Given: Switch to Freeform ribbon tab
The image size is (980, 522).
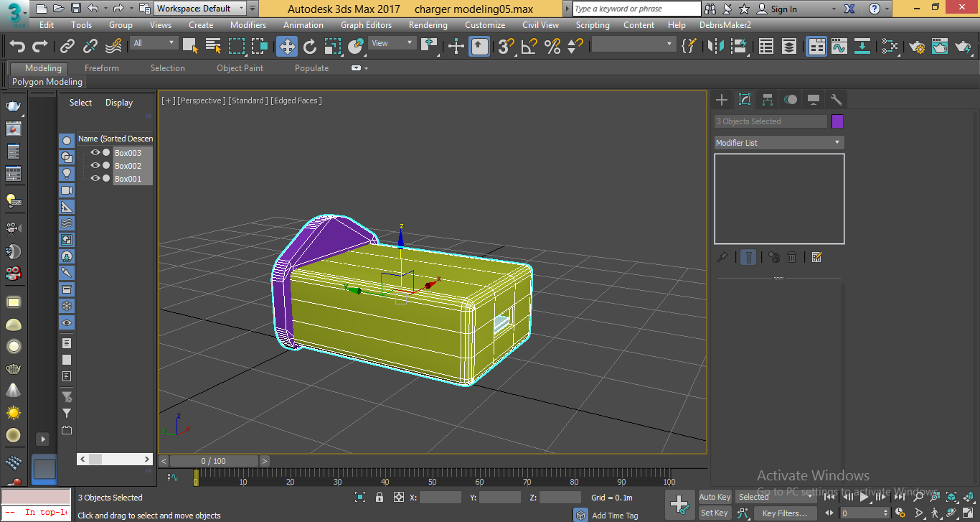Looking at the screenshot, I should click(x=102, y=68).
